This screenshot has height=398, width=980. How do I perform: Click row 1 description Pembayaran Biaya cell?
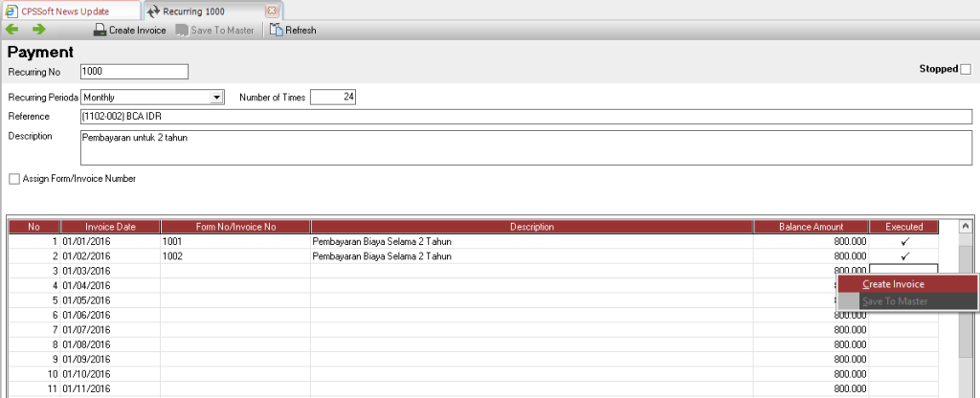click(x=532, y=241)
